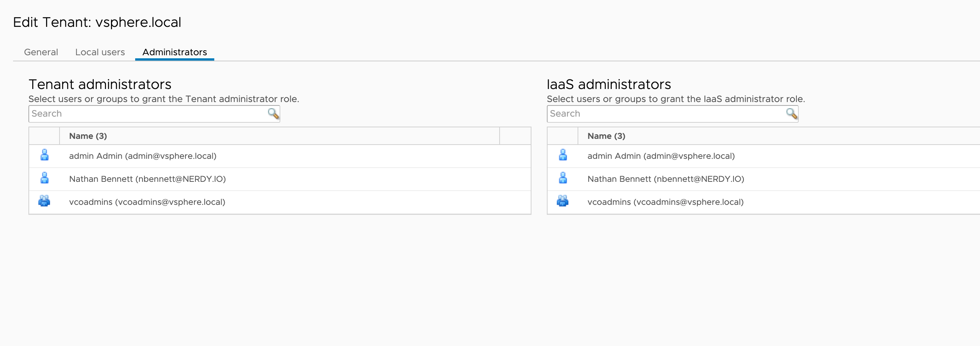Image resolution: width=980 pixels, height=346 pixels.
Task: Switch to the General tab
Action: (x=41, y=52)
